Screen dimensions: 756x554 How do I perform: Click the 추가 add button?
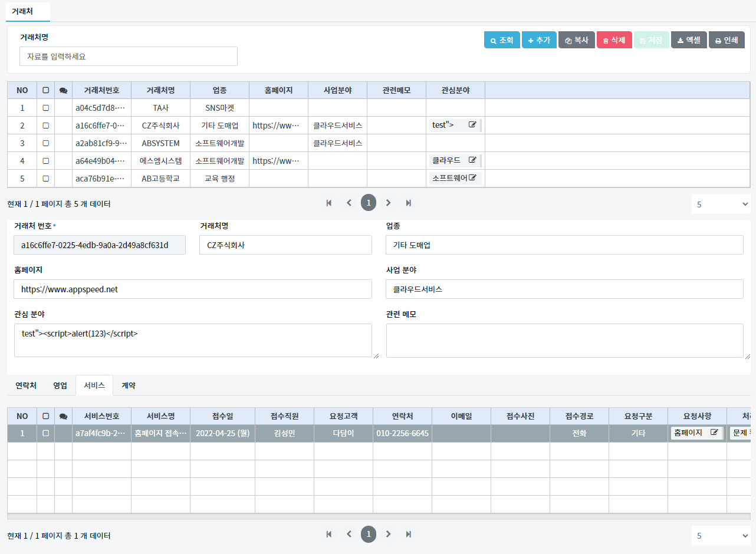click(539, 40)
